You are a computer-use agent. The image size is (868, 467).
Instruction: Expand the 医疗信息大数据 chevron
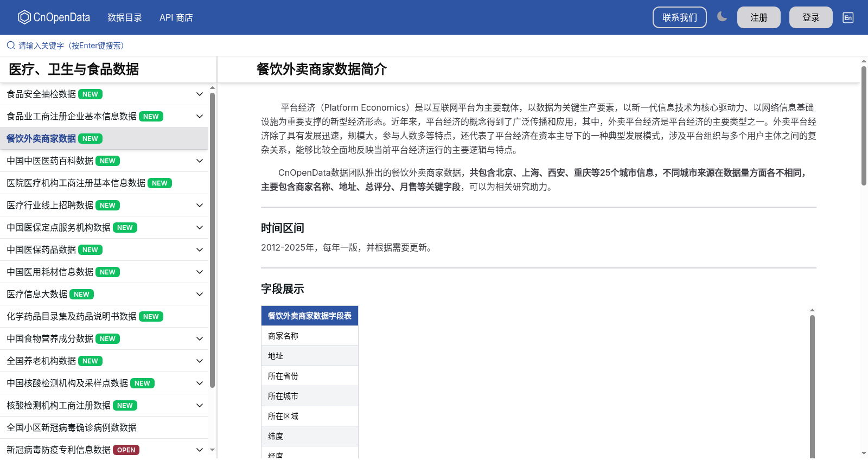tap(200, 295)
